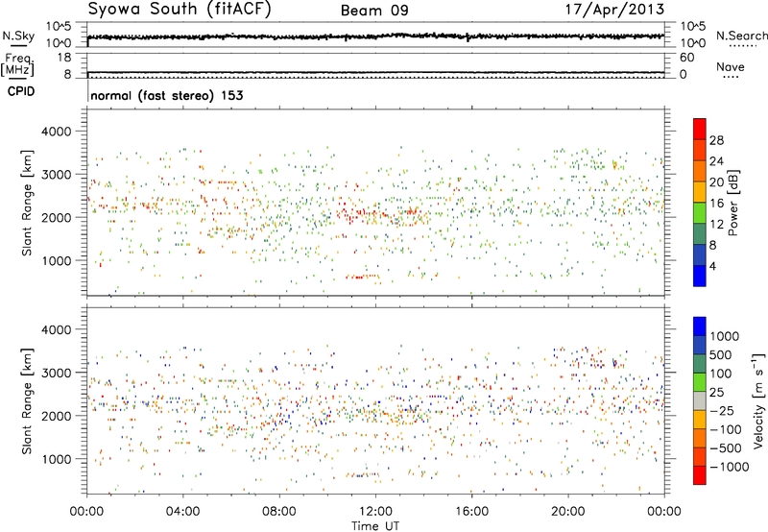Pick the yellow Power segment between 16 and 20
768x532 pixels.
click(x=700, y=192)
